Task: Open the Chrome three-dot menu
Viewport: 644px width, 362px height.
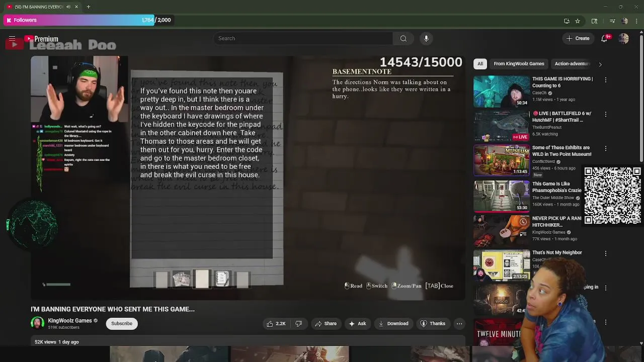Action: [636, 21]
